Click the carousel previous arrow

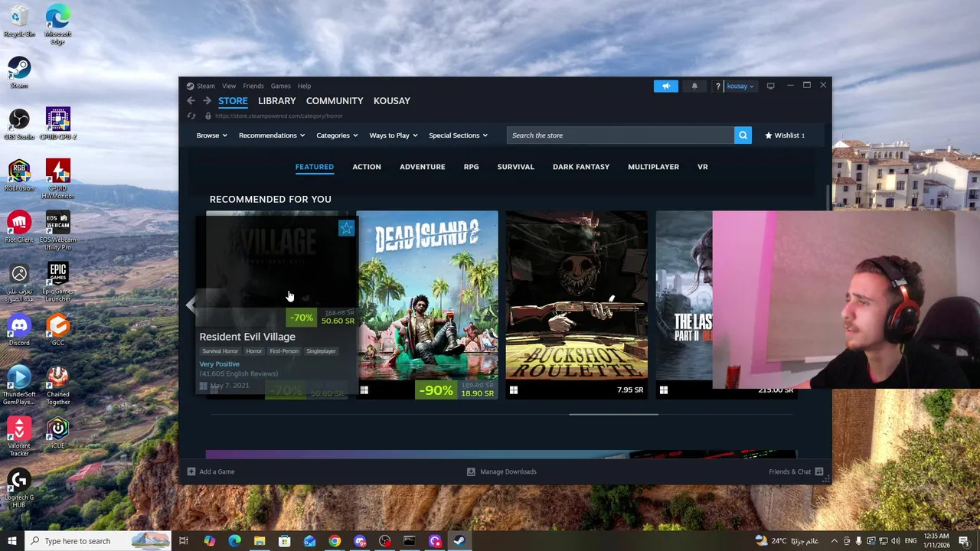pyautogui.click(x=191, y=305)
